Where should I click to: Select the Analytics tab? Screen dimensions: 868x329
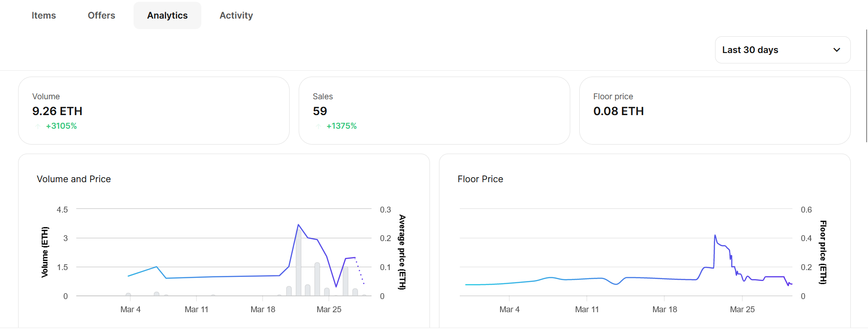click(x=167, y=15)
